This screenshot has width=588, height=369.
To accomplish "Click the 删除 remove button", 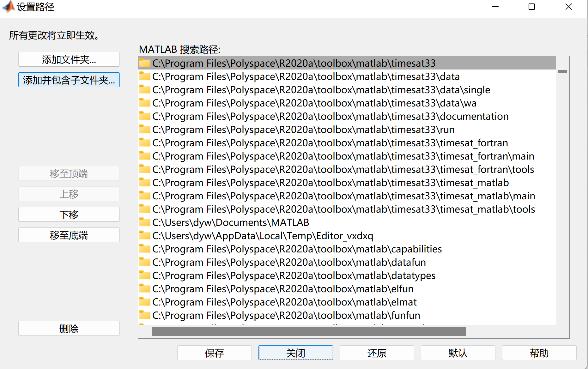I will (x=69, y=329).
